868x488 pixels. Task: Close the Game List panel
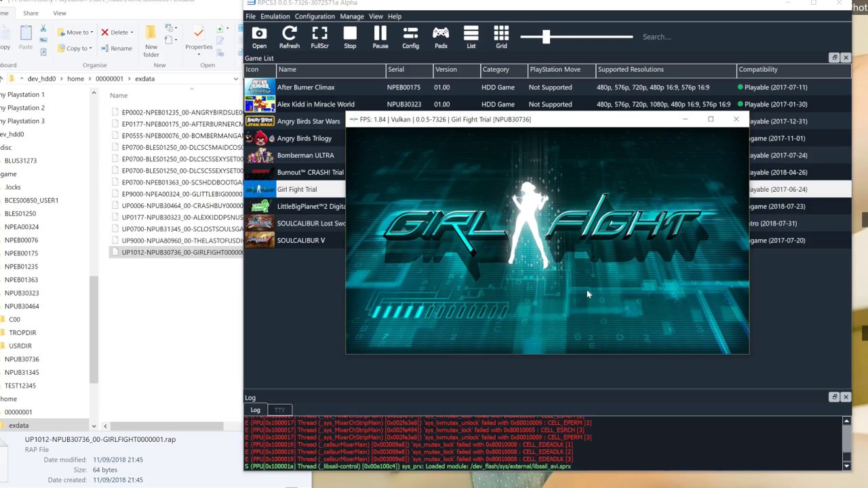[x=846, y=58]
